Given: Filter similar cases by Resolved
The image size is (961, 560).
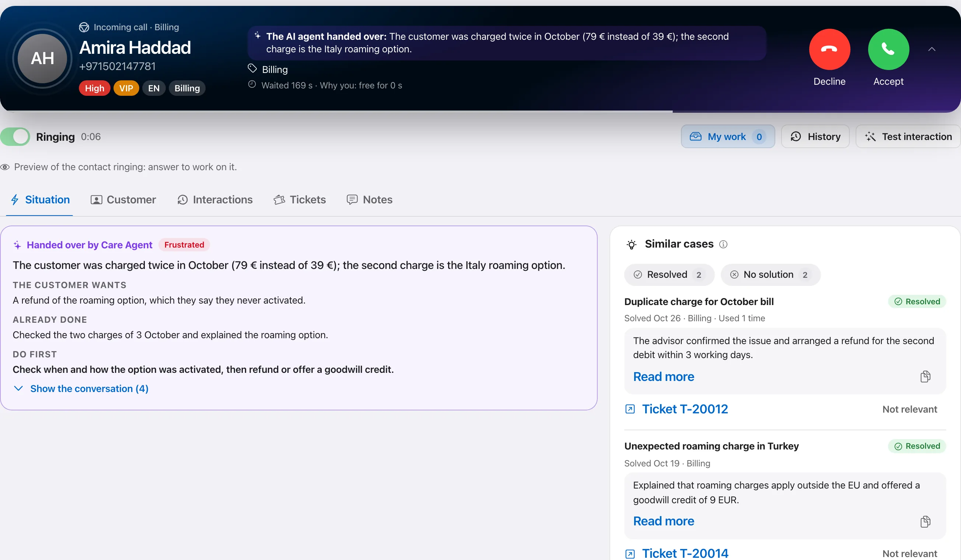Looking at the screenshot, I should (x=669, y=274).
